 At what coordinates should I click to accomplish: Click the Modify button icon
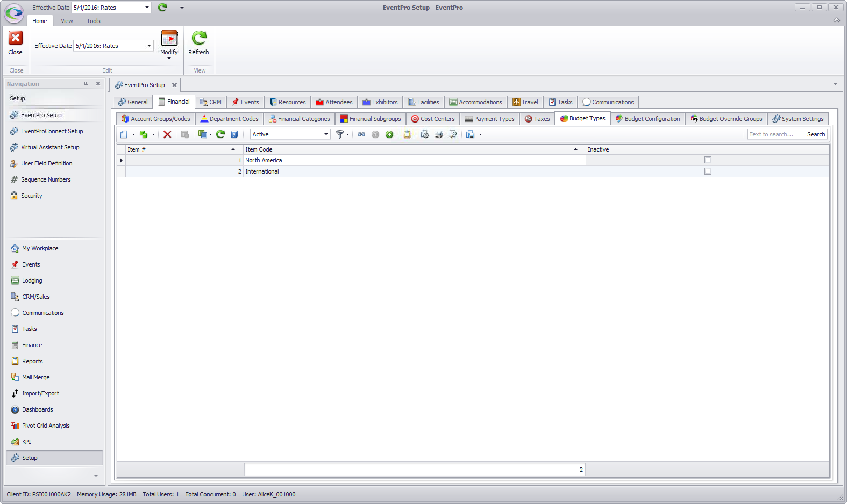point(169,38)
